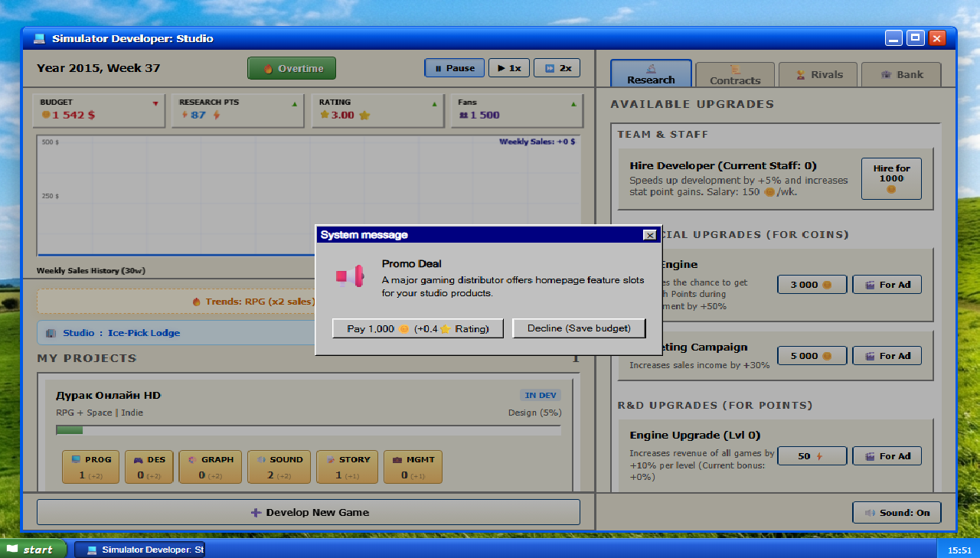
Task: Click the green fans trend arrow
Action: click(573, 103)
